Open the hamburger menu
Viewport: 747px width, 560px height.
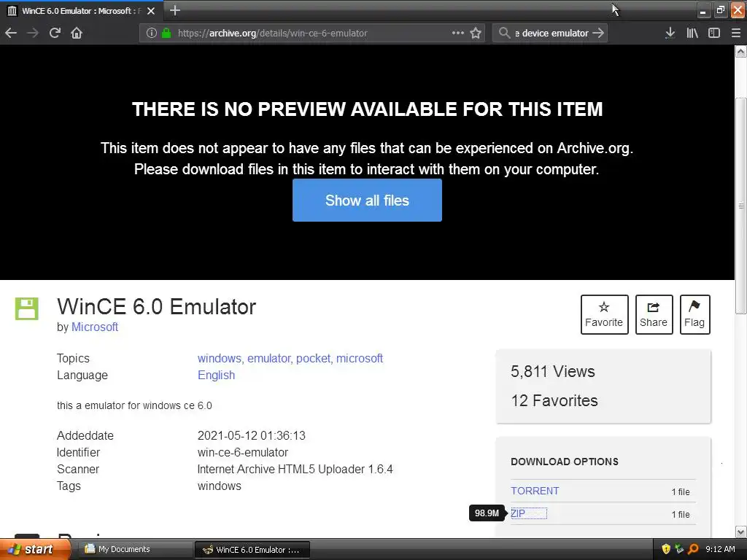735,33
